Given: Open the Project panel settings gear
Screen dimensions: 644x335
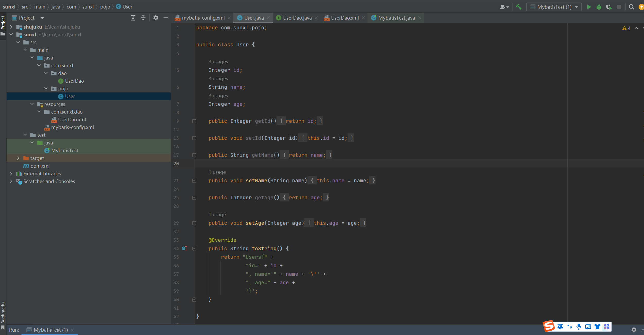Looking at the screenshot, I should 156,18.
